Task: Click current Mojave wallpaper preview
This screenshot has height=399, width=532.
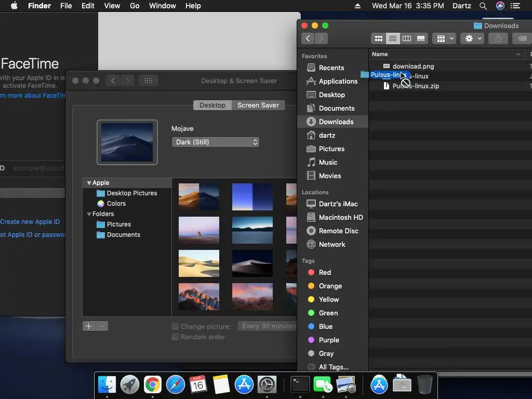Action: (127, 142)
